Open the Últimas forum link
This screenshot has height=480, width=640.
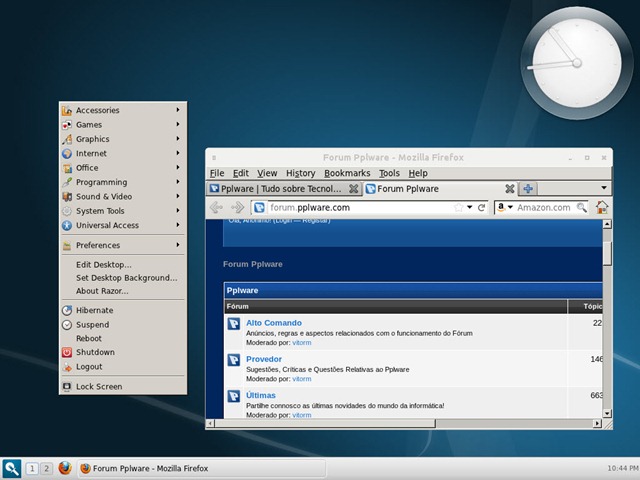260,396
